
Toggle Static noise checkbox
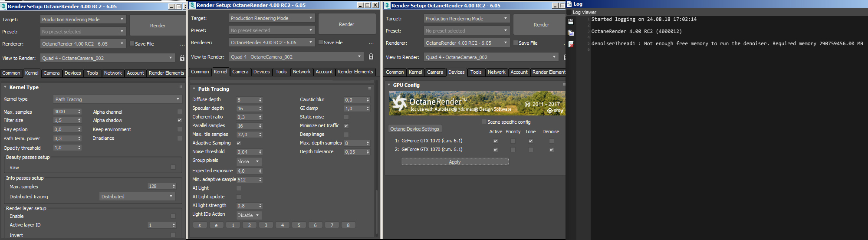tap(346, 117)
